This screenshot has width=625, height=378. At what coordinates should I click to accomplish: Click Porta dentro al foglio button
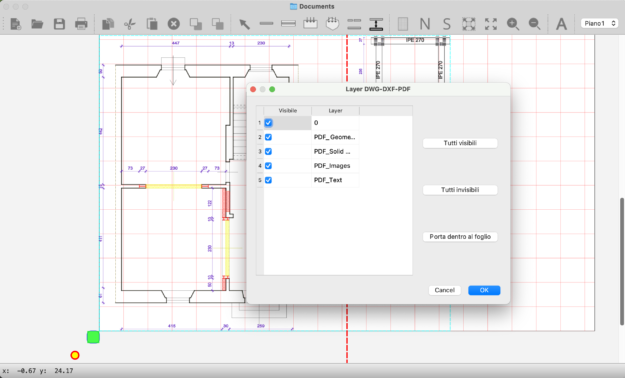pos(460,236)
